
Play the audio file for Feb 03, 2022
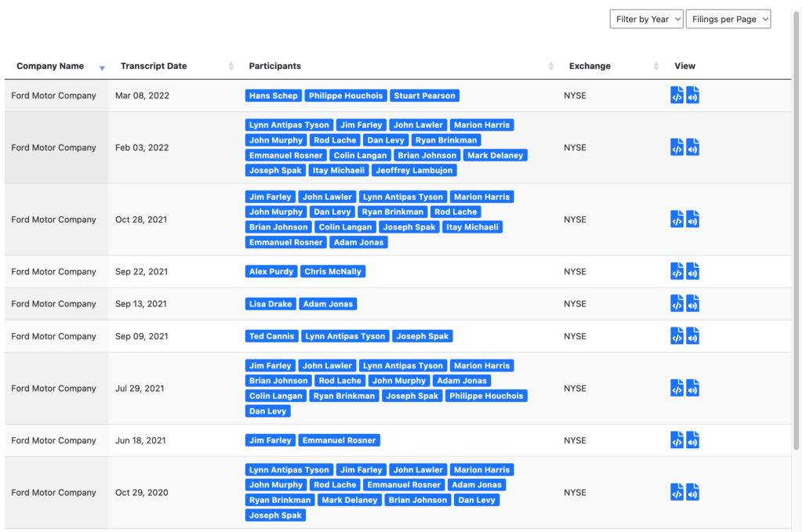tap(692, 147)
